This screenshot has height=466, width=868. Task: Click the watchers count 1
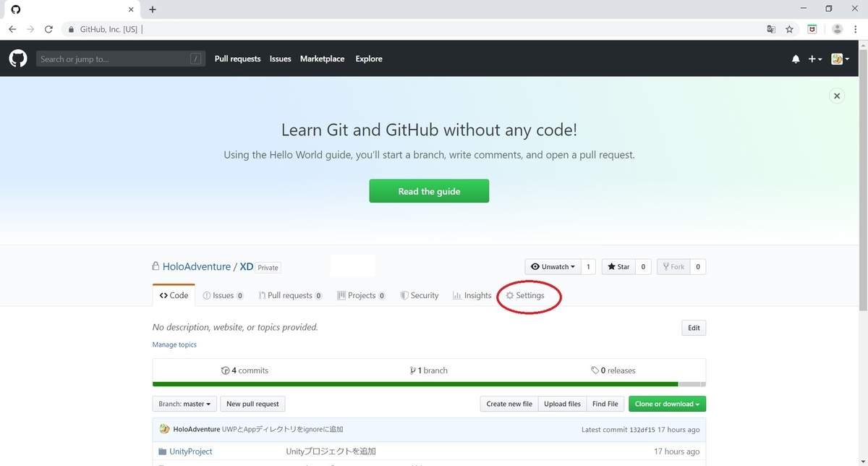[588, 267]
